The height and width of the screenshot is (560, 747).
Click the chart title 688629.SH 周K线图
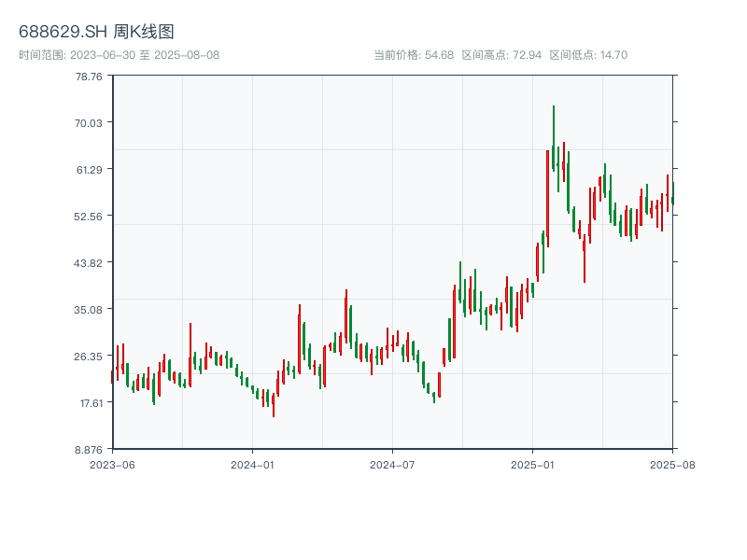(96, 32)
